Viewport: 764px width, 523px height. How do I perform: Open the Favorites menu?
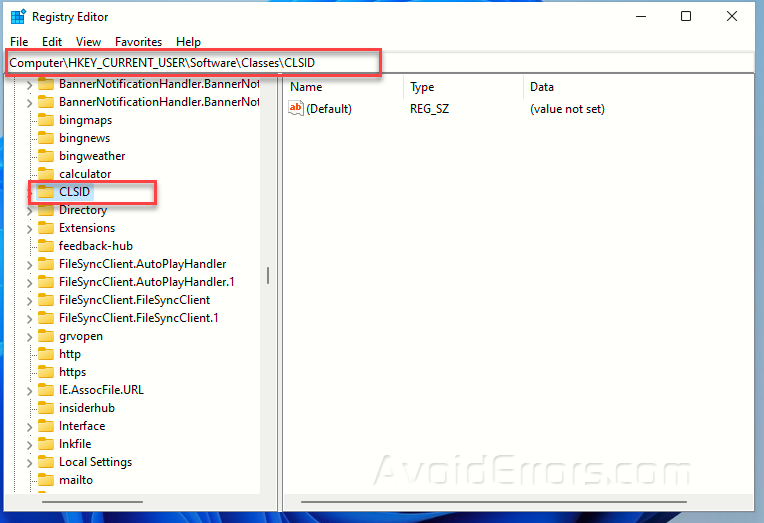point(138,42)
